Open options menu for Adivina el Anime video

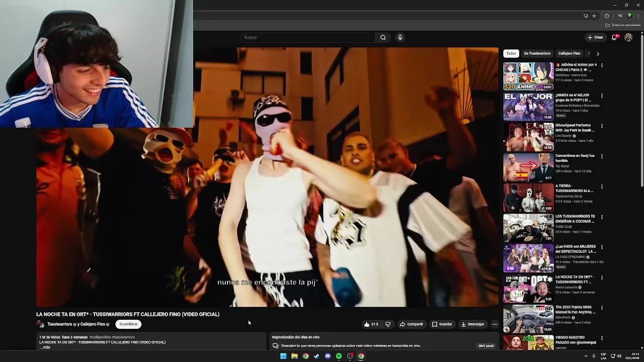point(602,65)
